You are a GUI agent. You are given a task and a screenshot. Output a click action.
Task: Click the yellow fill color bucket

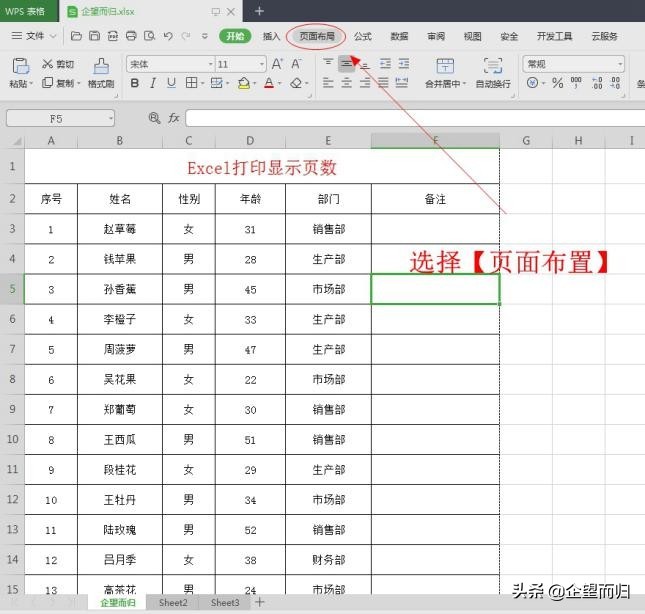coord(244,83)
